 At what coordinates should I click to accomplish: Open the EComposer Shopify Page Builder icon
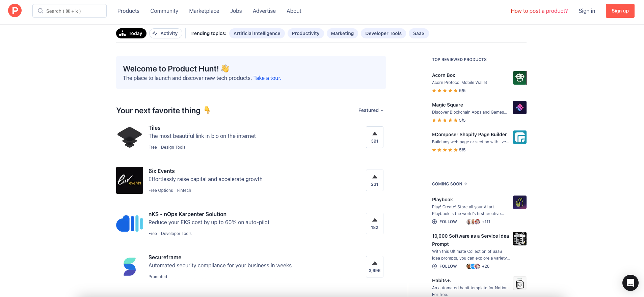pos(520,137)
